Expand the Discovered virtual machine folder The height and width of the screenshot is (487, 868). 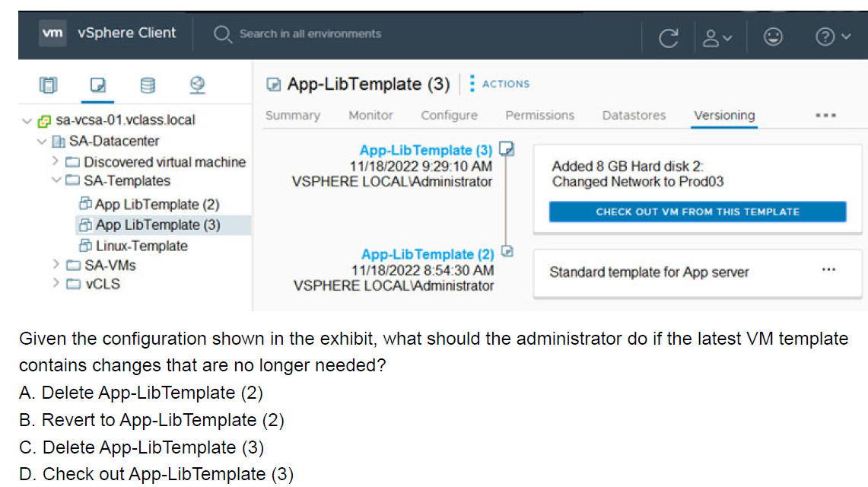(x=55, y=161)
